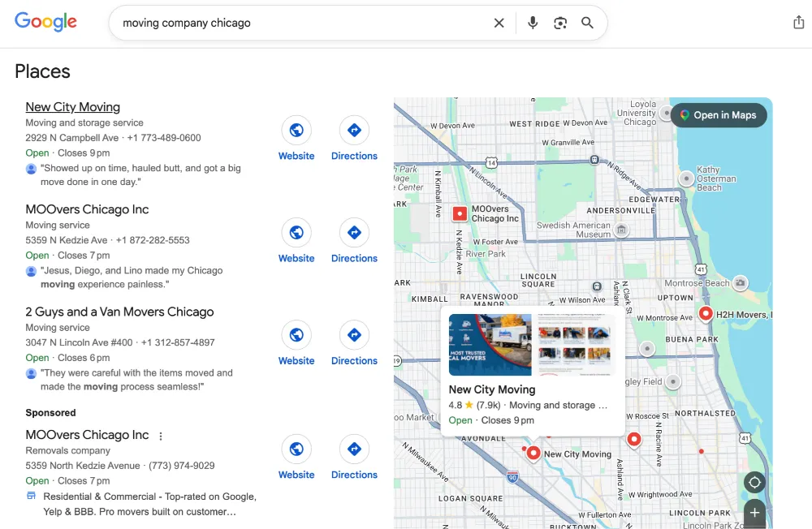Zoom in the map with plus button
This screenshot has width=812, height=529.
click(x=754, y=513)
